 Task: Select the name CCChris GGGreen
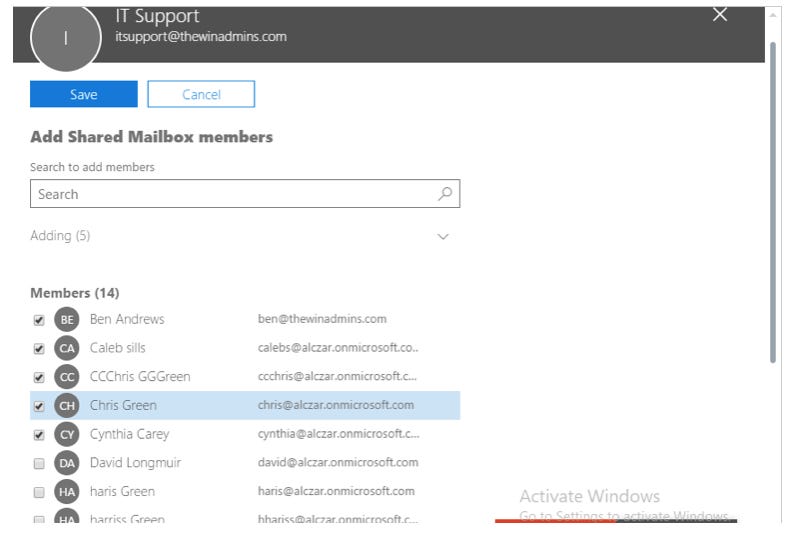click(140, 377)
